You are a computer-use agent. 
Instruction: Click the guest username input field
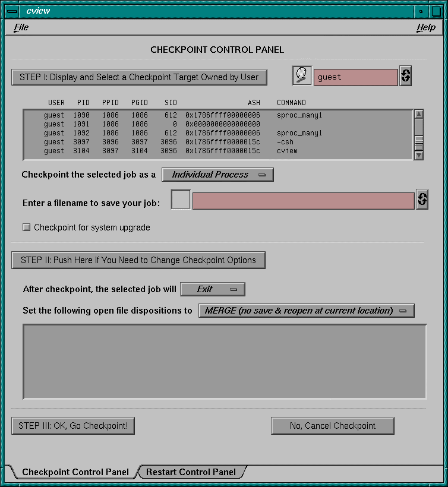356,77
